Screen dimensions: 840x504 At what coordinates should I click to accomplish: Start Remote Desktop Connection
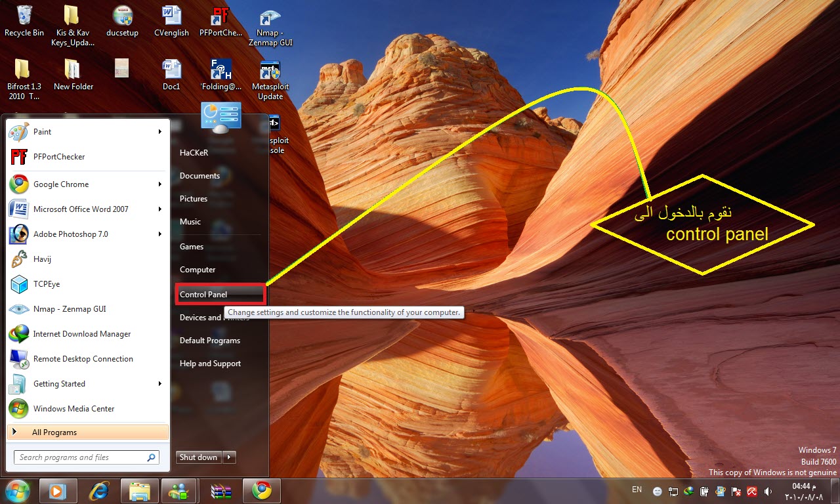tap(87, 359)
